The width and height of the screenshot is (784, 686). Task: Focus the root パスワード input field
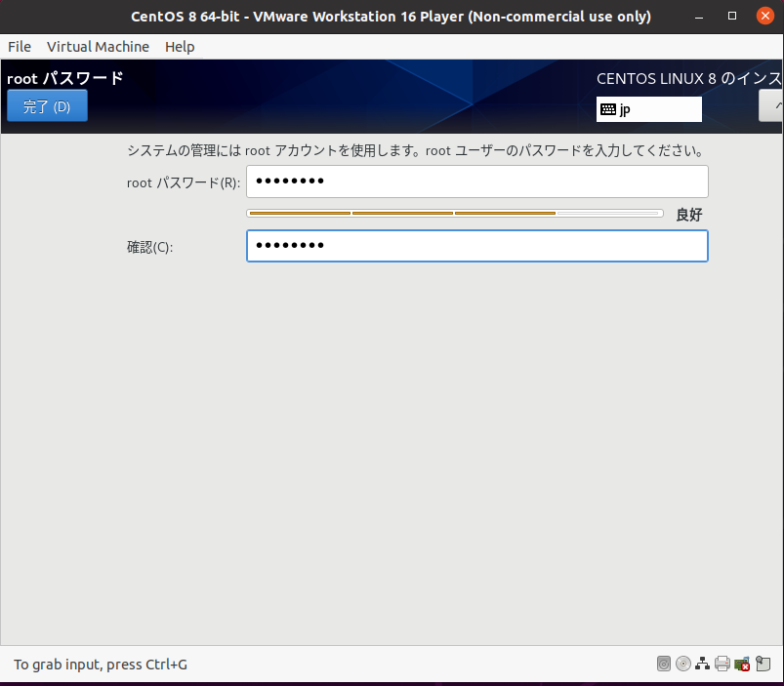click(x=476, y=182)
